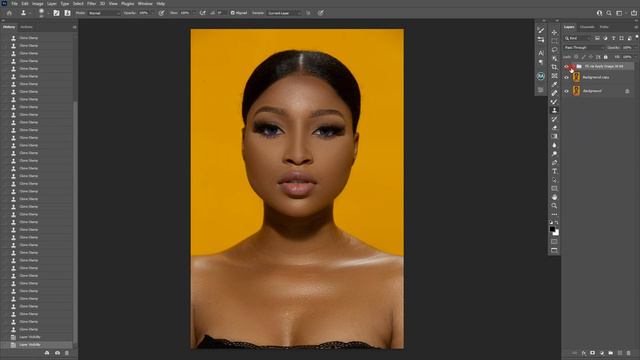
Task: Select the Frame tool
Action: point(554,76)
